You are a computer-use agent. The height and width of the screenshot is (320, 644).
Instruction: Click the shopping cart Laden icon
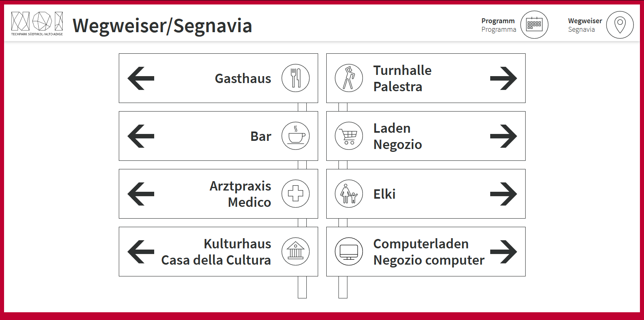349,136
